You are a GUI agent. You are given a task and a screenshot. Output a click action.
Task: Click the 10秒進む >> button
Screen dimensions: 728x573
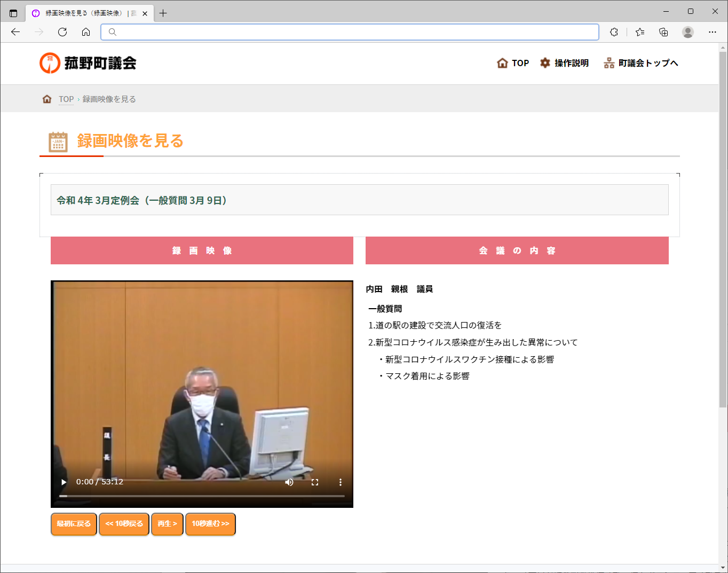click(x=210, y=524)
